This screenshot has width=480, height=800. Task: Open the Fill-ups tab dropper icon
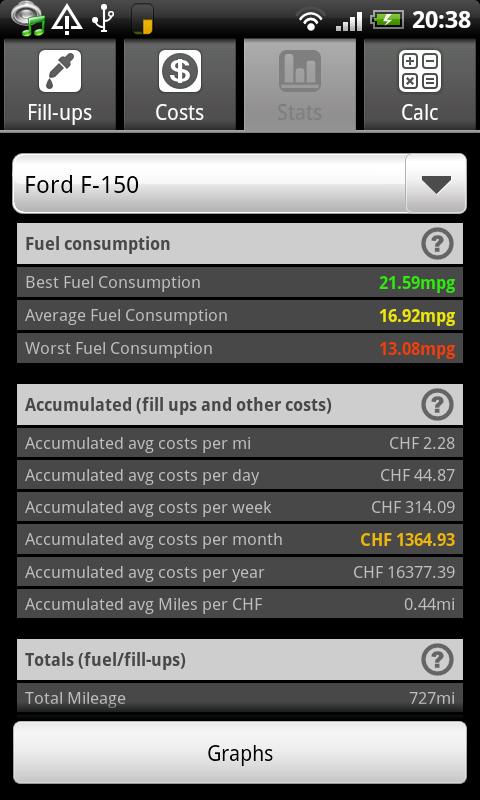tap(60, 71)
